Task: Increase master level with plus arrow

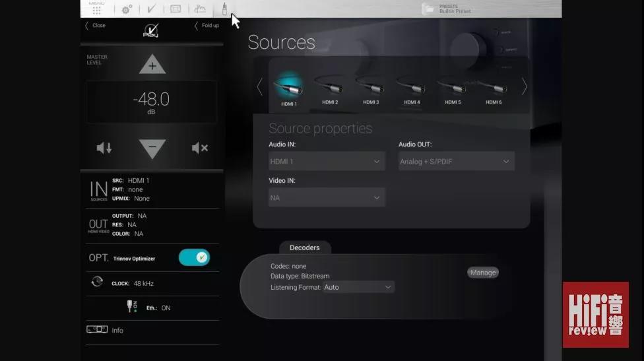Action: pyautogui.click(x=152, y=65)
